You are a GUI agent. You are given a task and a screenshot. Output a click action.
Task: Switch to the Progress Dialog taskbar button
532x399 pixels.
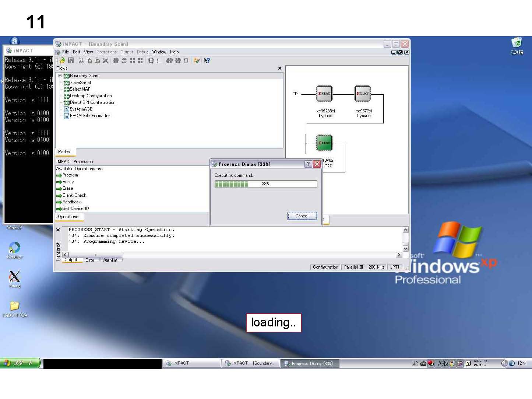[310, 363]
